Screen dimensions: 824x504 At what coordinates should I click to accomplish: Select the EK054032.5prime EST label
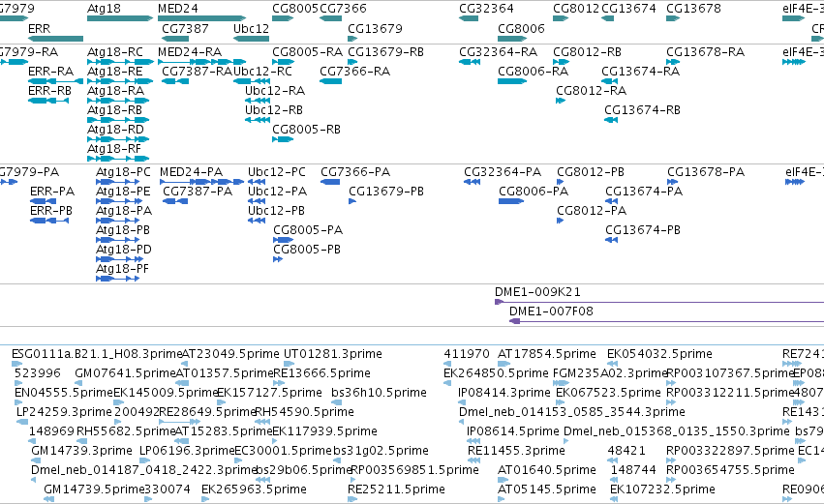coord(659,354)
